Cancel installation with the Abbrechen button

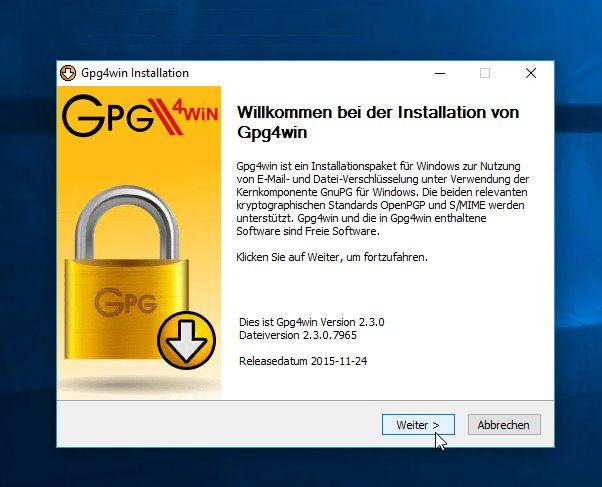click(504, 425)
